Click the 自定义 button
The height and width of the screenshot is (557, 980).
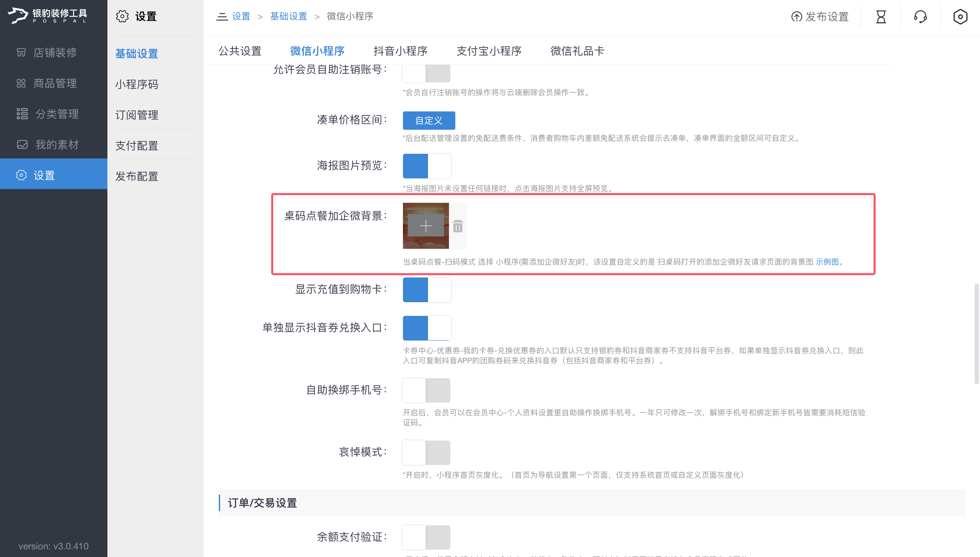point(428,120)
